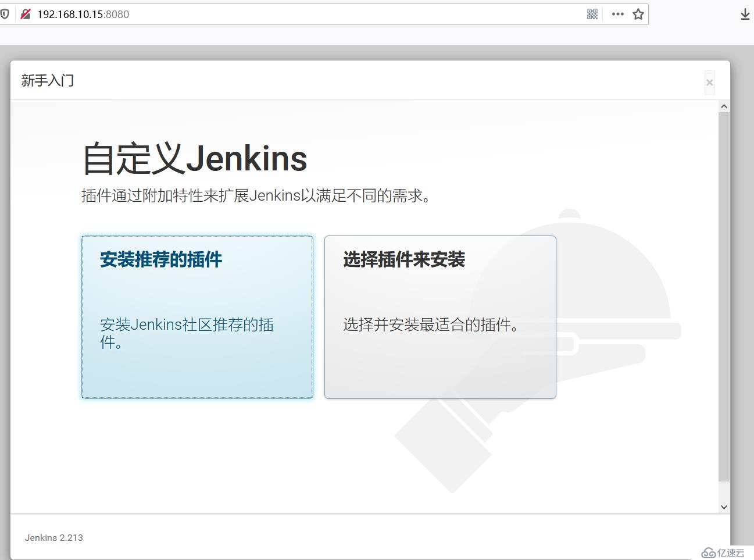754x560 pixels.
Task: Bookmark this page with the star icon
Action: [x=638, y=14]
